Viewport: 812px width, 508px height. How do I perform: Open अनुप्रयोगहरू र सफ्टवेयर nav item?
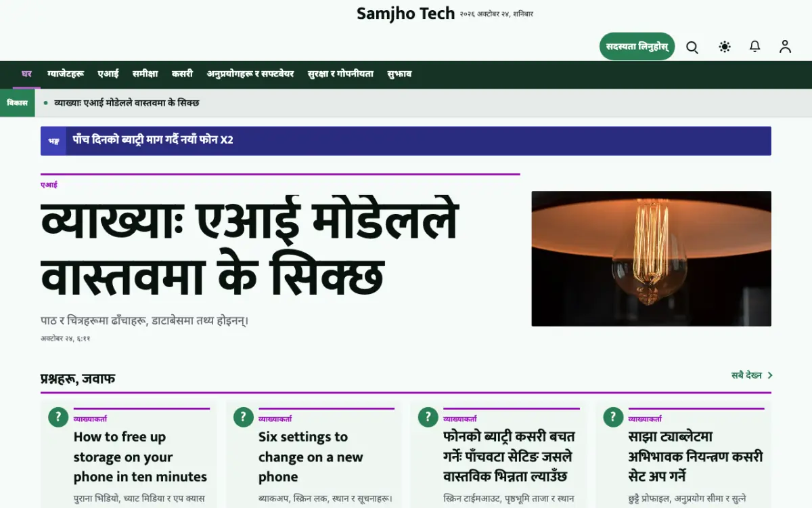[250, 74]
